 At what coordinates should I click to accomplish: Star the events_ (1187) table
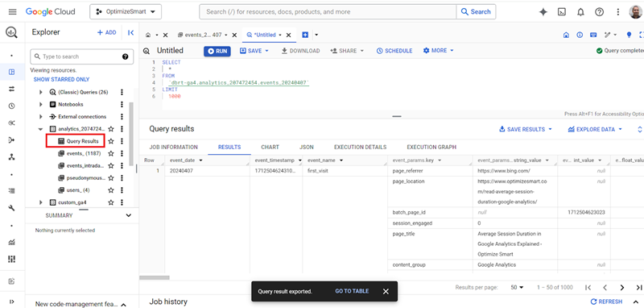110,153
